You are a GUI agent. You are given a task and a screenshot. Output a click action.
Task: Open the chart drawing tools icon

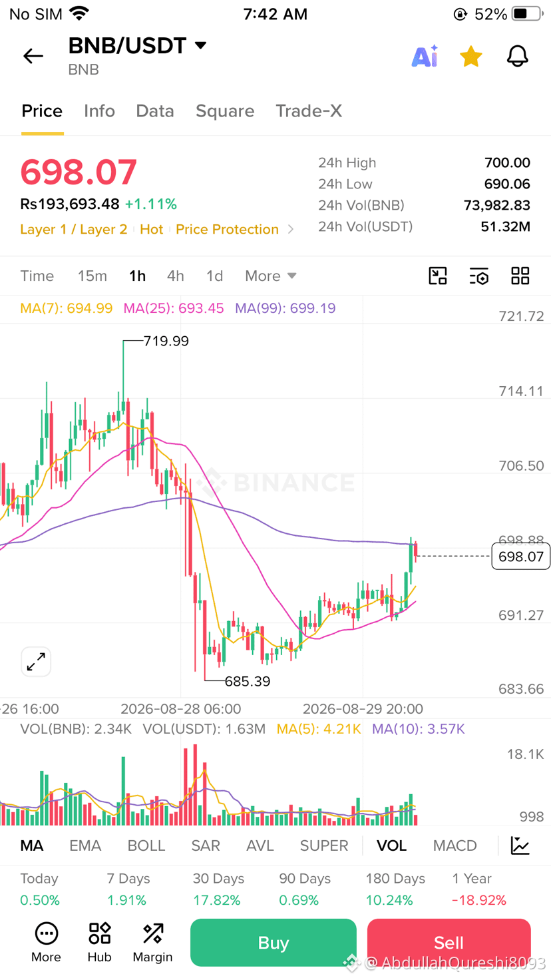click(x=438, y=276)
